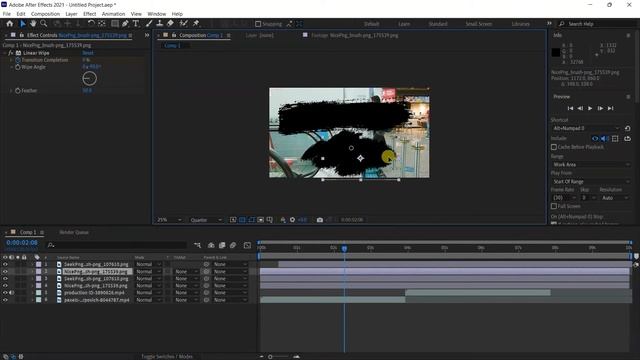Select the Puppet Pin tool

[196, 24]
